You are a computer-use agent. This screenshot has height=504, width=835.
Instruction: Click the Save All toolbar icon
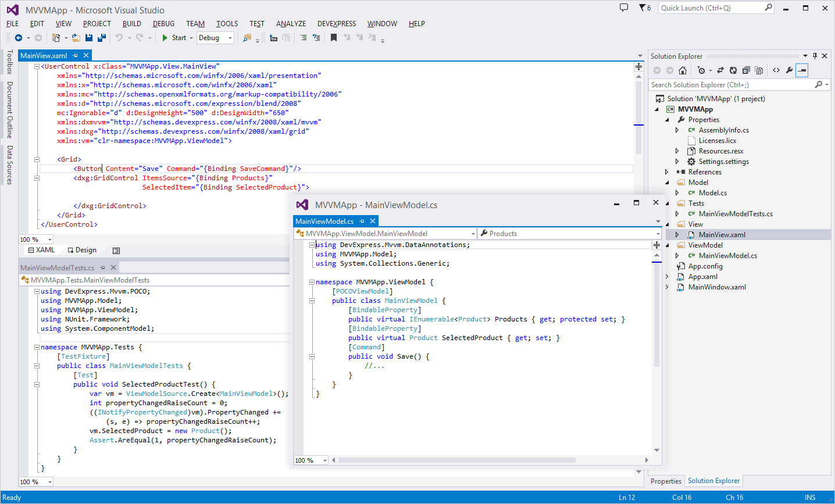[x=102, y=38]
